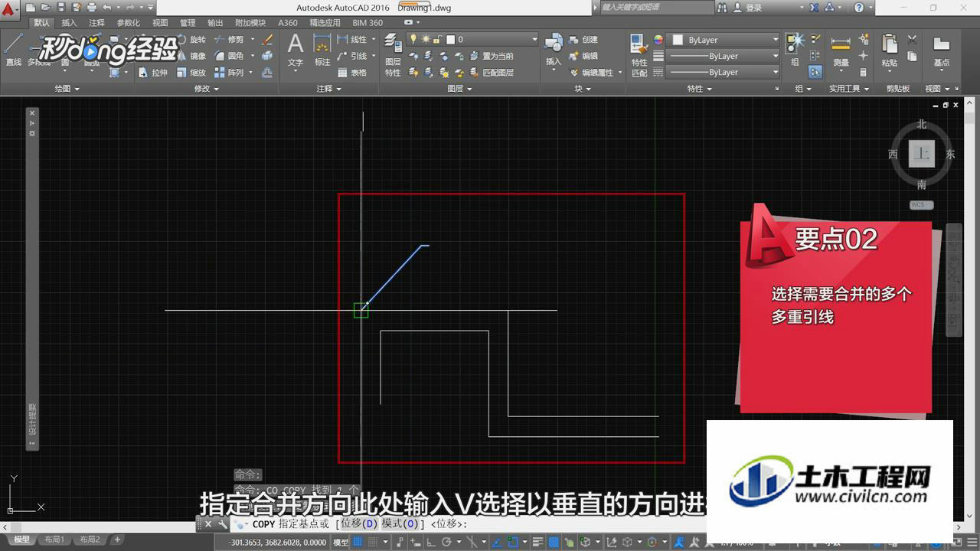Select the Rotate (旋转) tool

pos(191,39)
